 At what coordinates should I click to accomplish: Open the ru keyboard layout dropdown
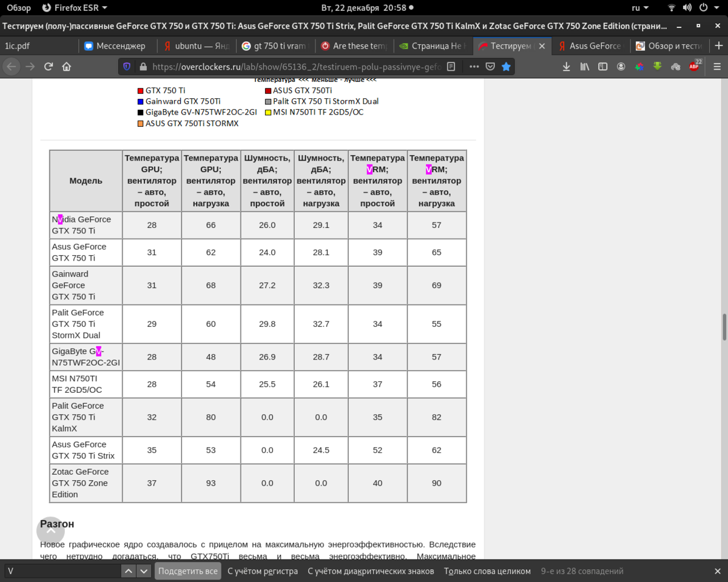640,8
